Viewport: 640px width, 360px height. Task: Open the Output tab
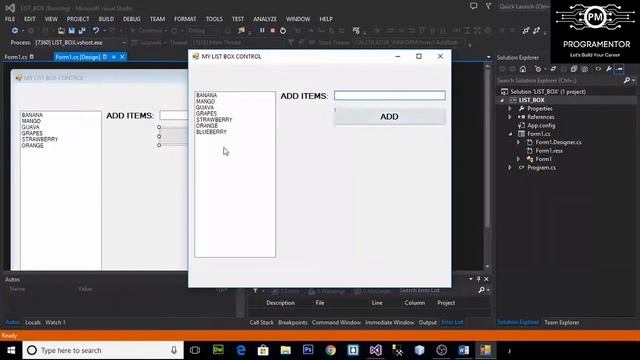click(427, 322)
